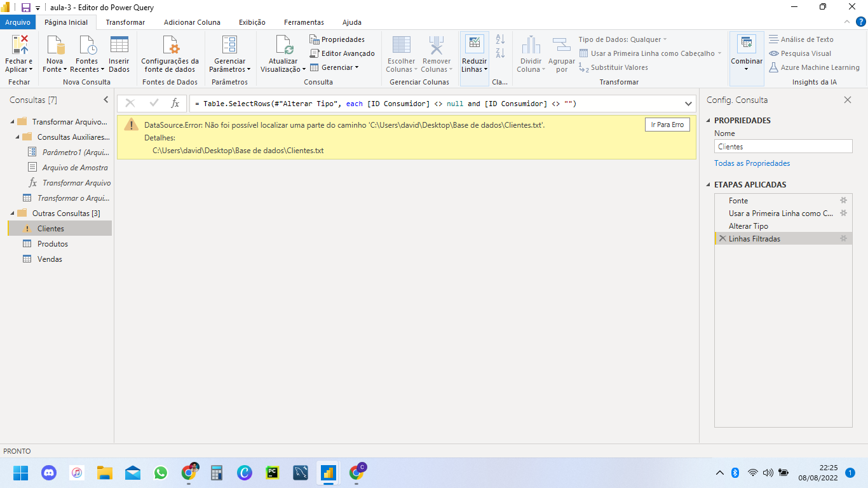This screenshot has width=868, height=488.
Task: Collapse Consultas Auxiliares folder
Action: click(x=17, y=137)
